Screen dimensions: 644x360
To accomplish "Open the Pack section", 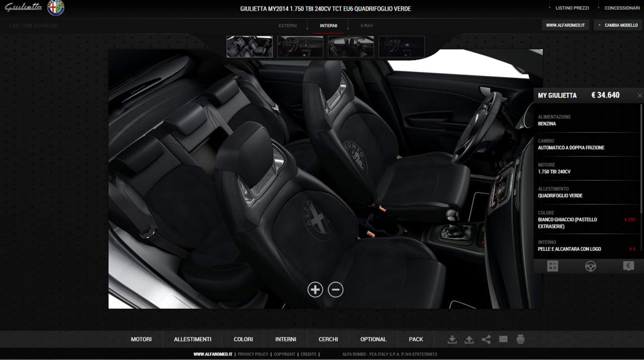I will (x=416, y=339).
